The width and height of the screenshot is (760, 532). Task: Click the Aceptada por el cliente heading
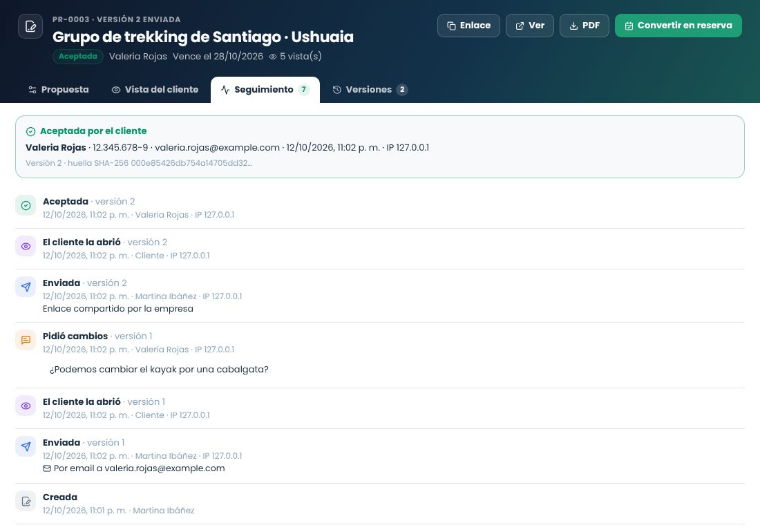93,131
